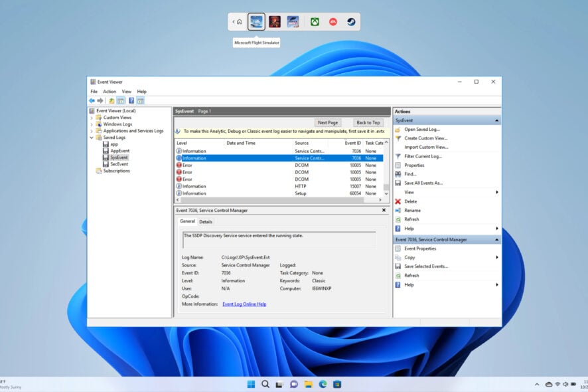Expand the Custom Views tree node
This screenshot has height=392, width=588.
click(92, 118)
